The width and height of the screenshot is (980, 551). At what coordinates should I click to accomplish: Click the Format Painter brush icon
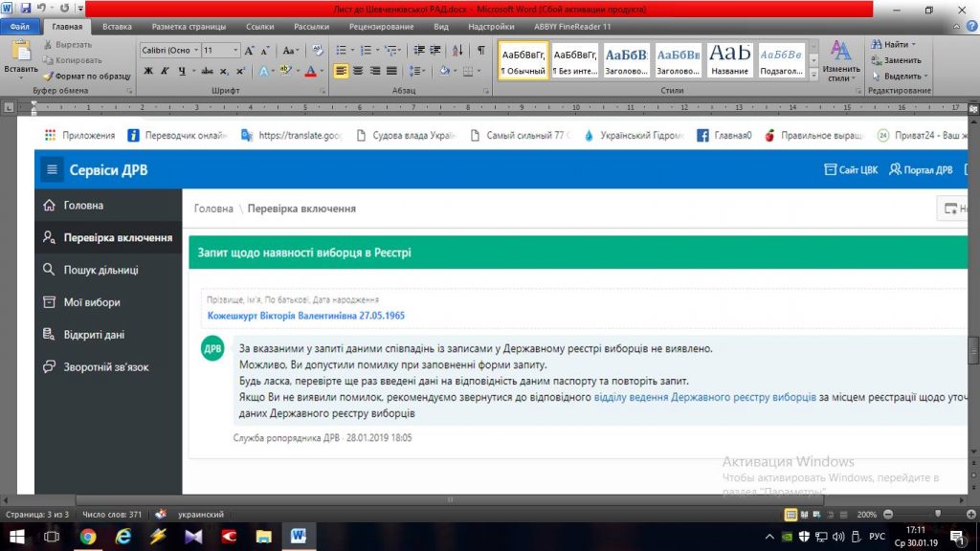point(47,76)
